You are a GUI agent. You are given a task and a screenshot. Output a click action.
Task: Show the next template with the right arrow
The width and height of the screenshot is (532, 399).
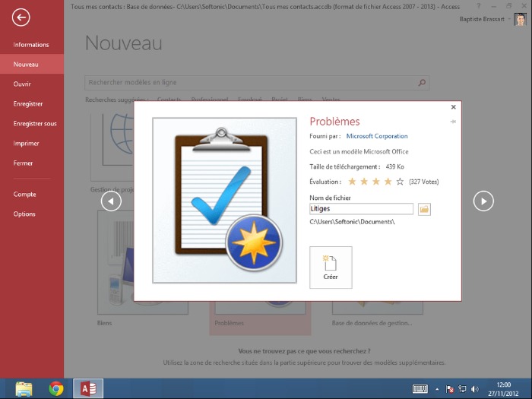click(483, 201)
